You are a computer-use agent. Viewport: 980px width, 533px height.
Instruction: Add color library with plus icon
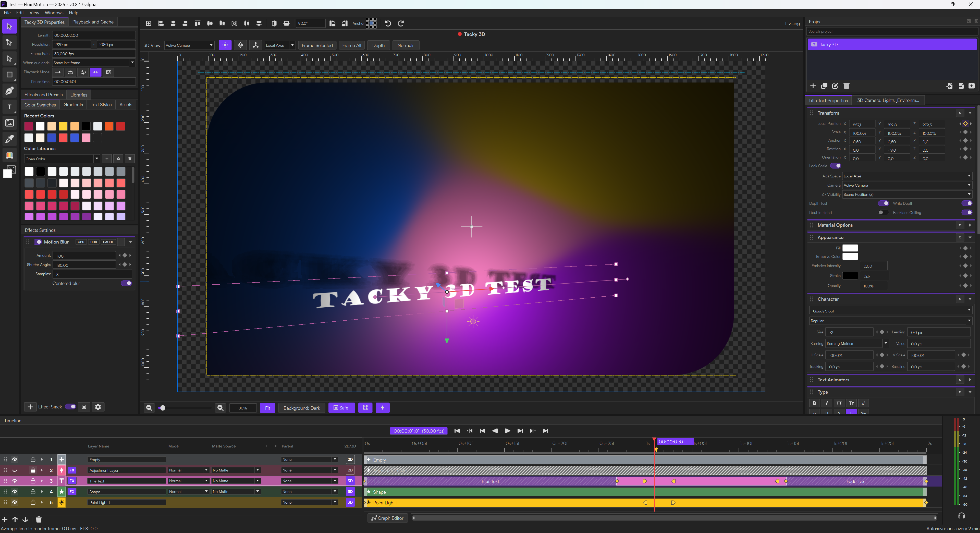107,159
